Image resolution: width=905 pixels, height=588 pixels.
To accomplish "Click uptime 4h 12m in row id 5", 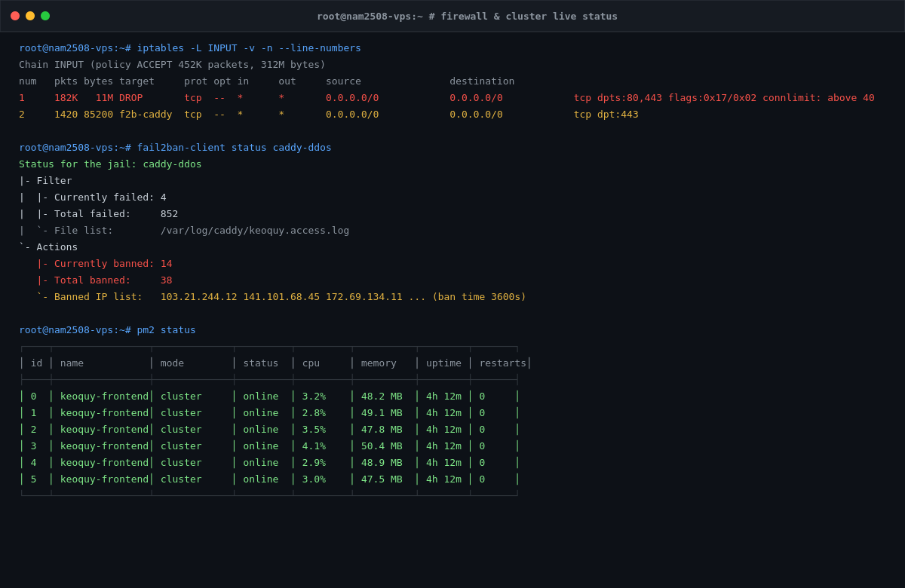I will (x=443, y=479).
